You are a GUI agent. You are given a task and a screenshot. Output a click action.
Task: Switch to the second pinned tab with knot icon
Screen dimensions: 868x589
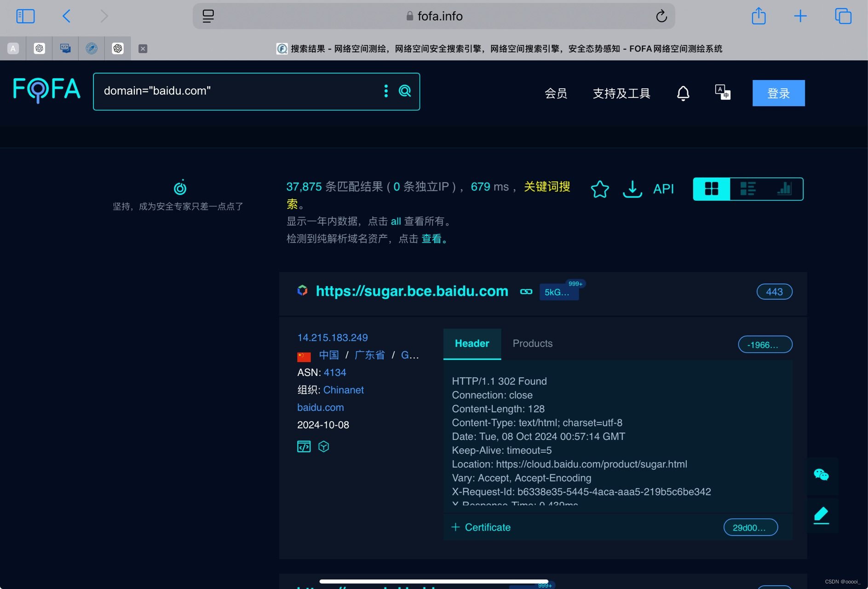(39, 48)
